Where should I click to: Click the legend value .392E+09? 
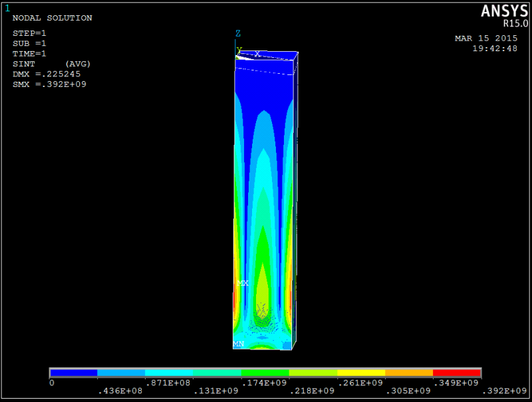point(505,391)
